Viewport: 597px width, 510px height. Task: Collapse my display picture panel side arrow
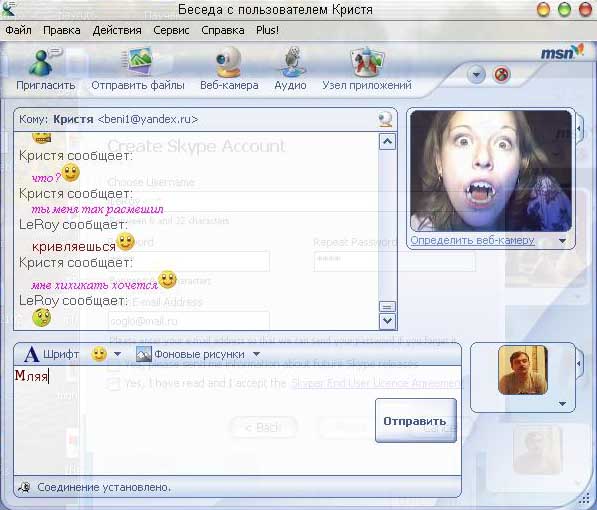(579, 364)
